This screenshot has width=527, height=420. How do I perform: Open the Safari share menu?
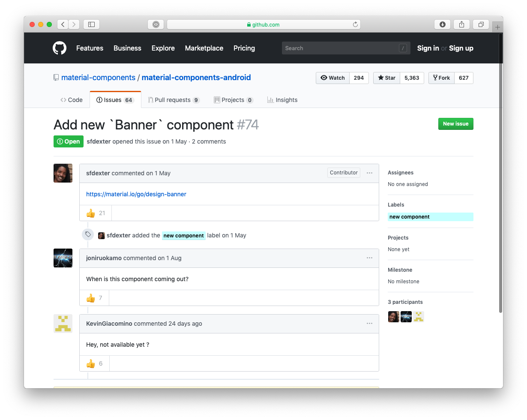coord(461,24)
